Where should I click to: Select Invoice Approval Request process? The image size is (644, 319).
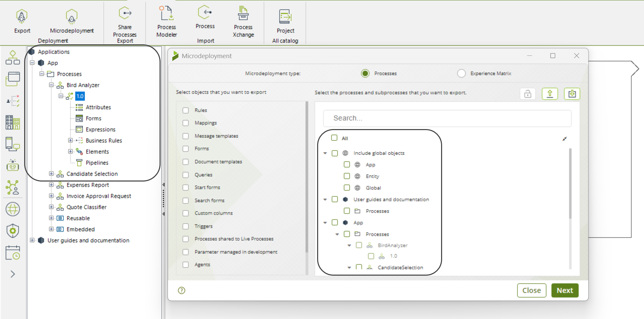[x=98, y=196]
